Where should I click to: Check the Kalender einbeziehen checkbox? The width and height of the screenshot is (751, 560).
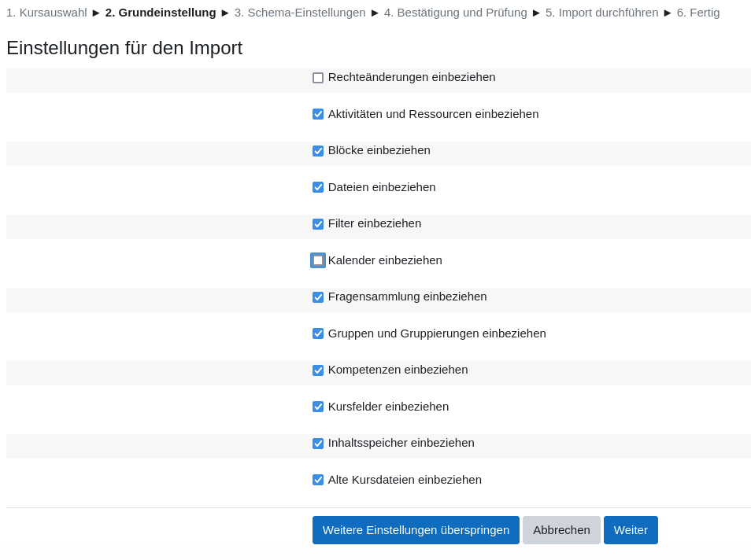[318, 260]
